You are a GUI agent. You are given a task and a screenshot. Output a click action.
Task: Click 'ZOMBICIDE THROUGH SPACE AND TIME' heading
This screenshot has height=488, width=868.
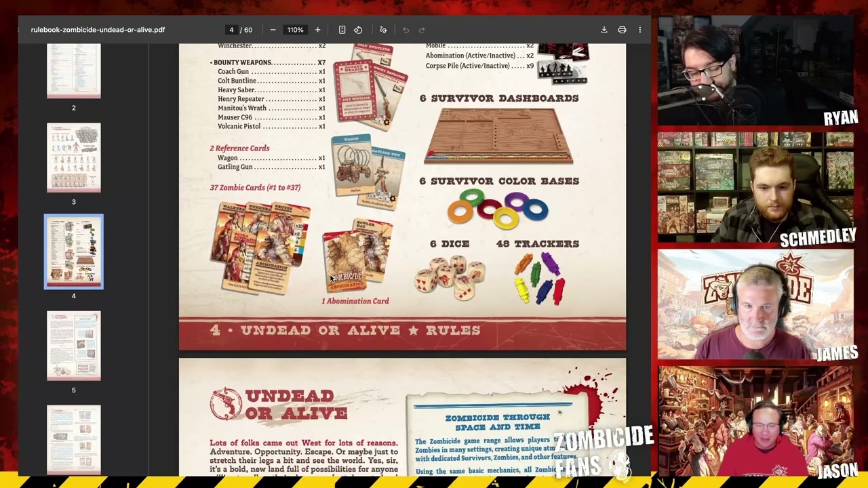pyautogui.click(x=497, y=422)
